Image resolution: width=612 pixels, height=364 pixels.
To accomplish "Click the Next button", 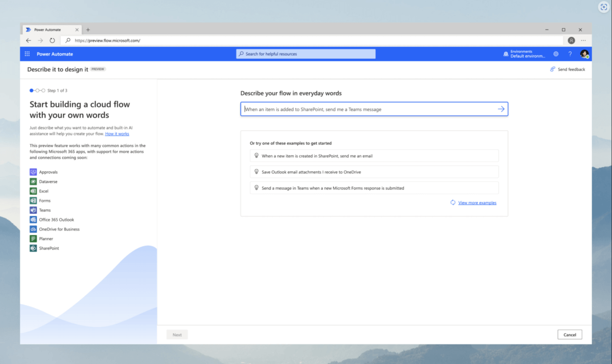I will pos(177,334).
